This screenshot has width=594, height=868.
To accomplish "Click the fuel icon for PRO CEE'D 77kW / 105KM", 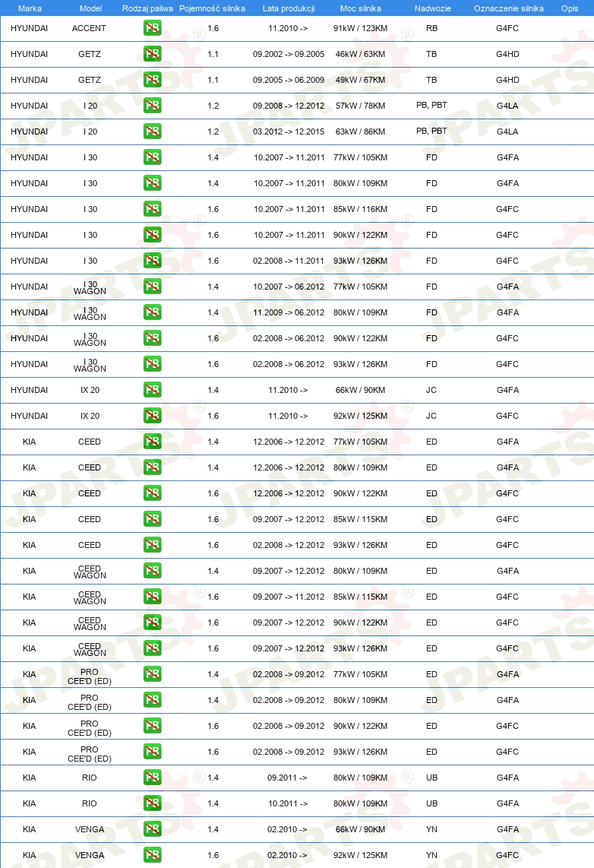I will point(152,673).
